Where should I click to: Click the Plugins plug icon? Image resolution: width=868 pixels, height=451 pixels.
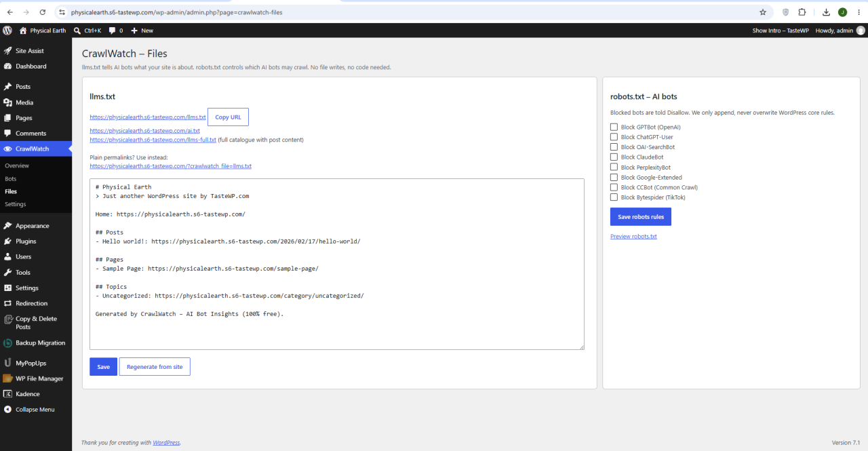pyautogui.click(x=7, y=241)
